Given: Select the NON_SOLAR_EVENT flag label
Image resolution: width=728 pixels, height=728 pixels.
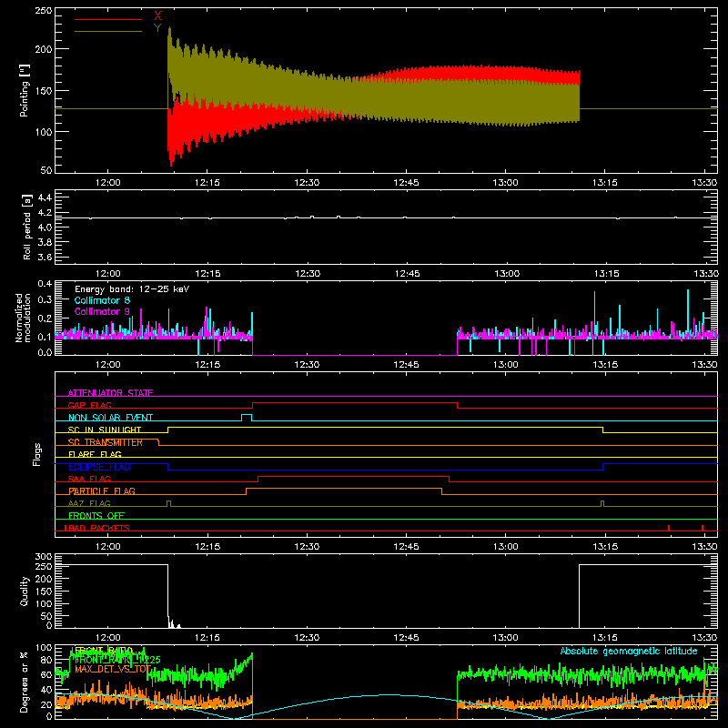Looking at the screenshot, I should pos(110,418).
